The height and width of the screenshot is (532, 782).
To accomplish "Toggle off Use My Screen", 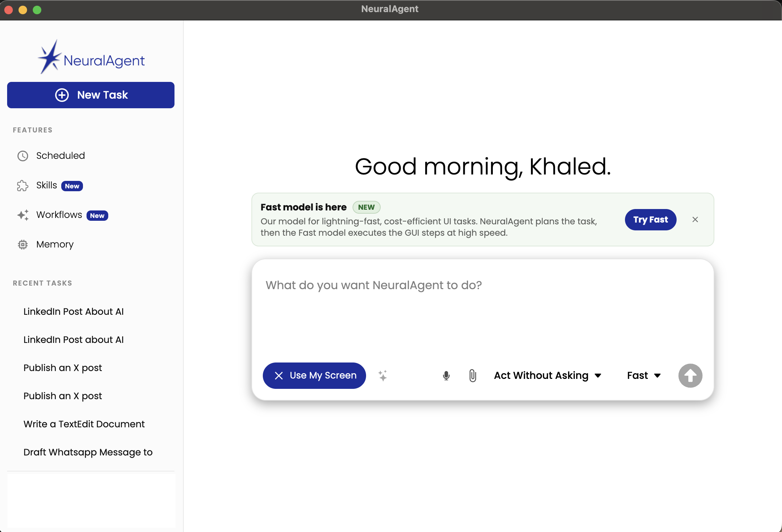I will point(314,376).
